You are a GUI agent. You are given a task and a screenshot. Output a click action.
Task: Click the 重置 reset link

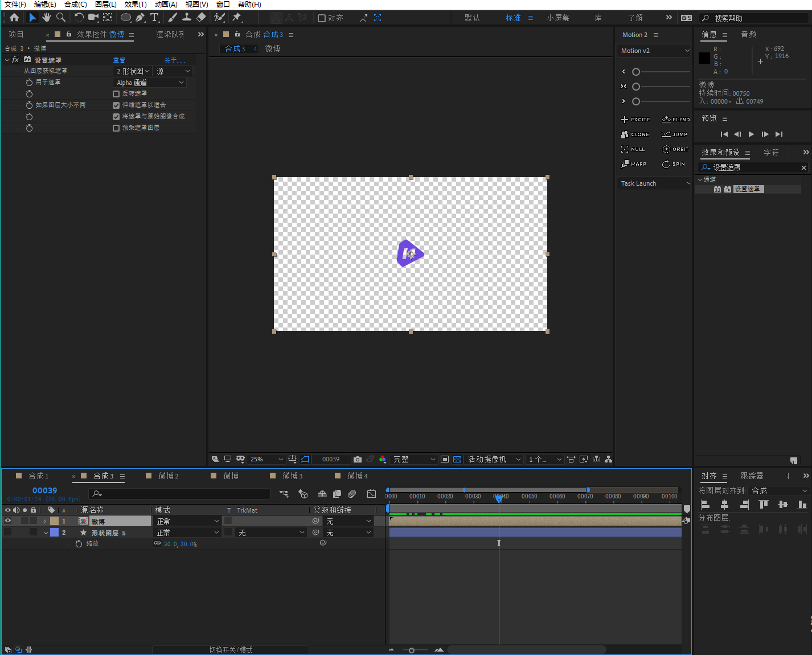(x=119, y=60)
